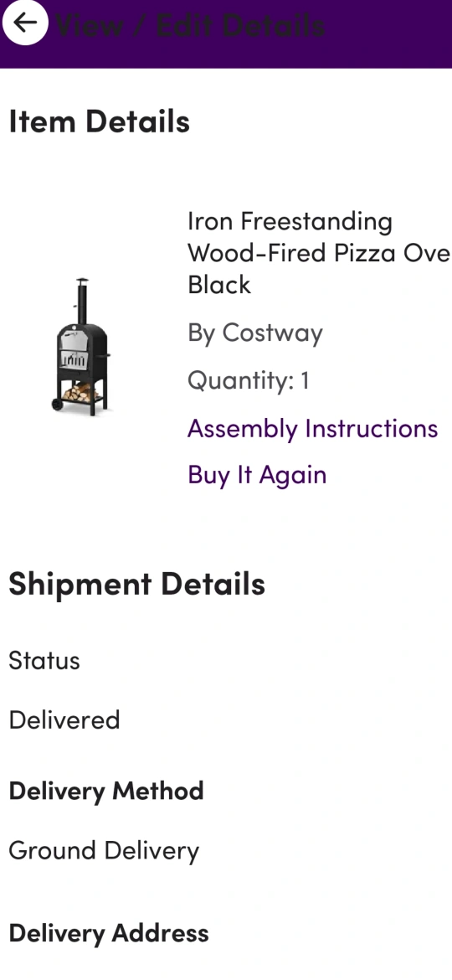
Task: Open the pizza oven product thumbnail
Action: tap(82, 348)
